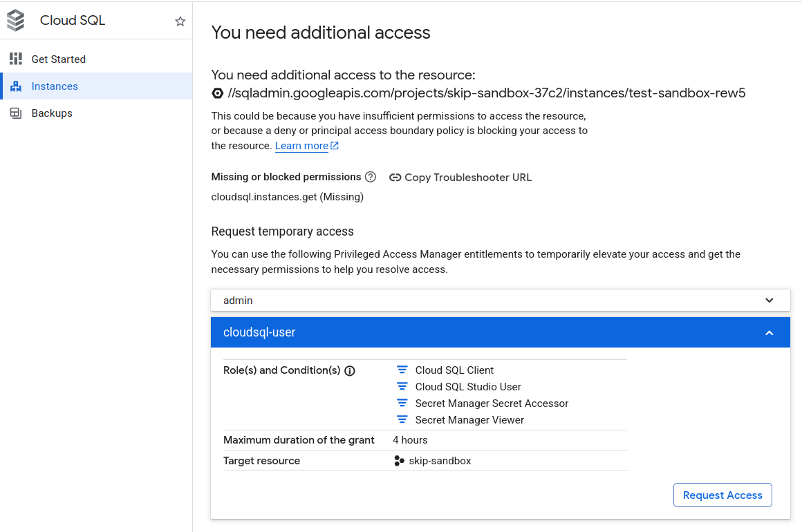Screen dimensions: 802x532
Task: Click the Get Started dashboard icon
Action: [16, 59]
